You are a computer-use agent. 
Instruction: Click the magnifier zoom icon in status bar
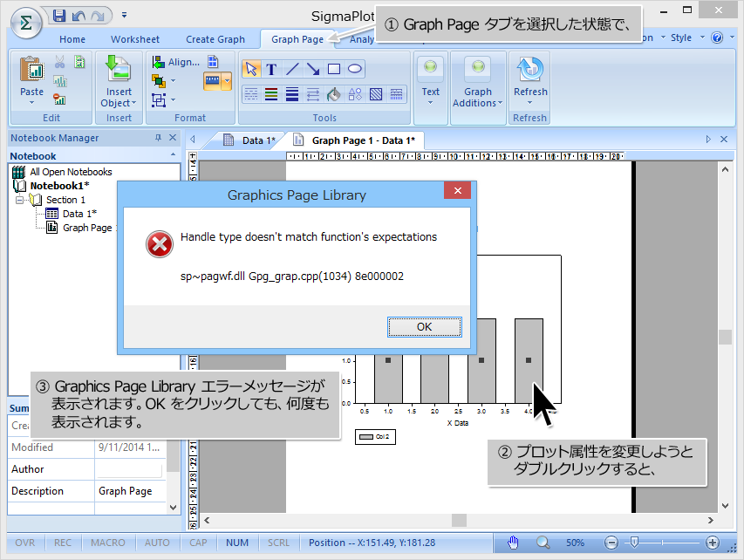coord(543,543)
